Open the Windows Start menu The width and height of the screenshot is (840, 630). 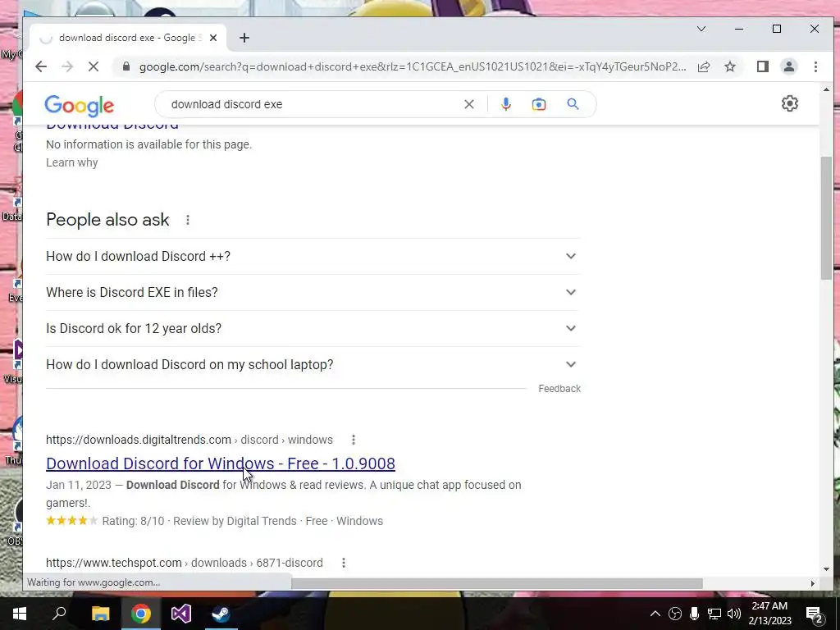(20, 614)
